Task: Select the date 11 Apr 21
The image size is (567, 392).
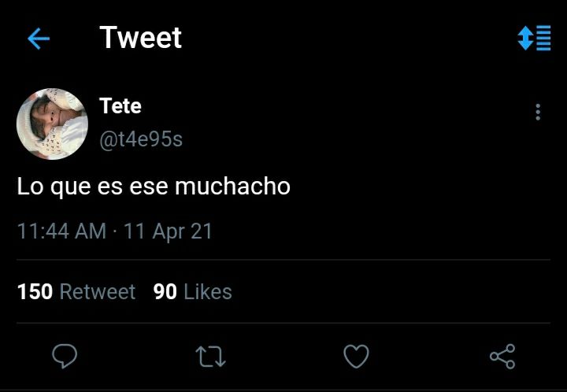Action: click(168, 231)
